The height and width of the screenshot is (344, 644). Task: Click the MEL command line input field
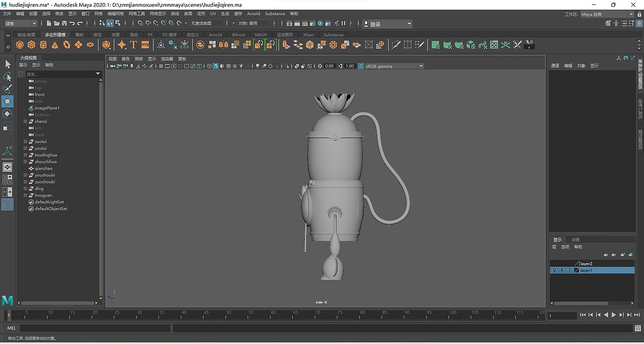pos(95,328)
